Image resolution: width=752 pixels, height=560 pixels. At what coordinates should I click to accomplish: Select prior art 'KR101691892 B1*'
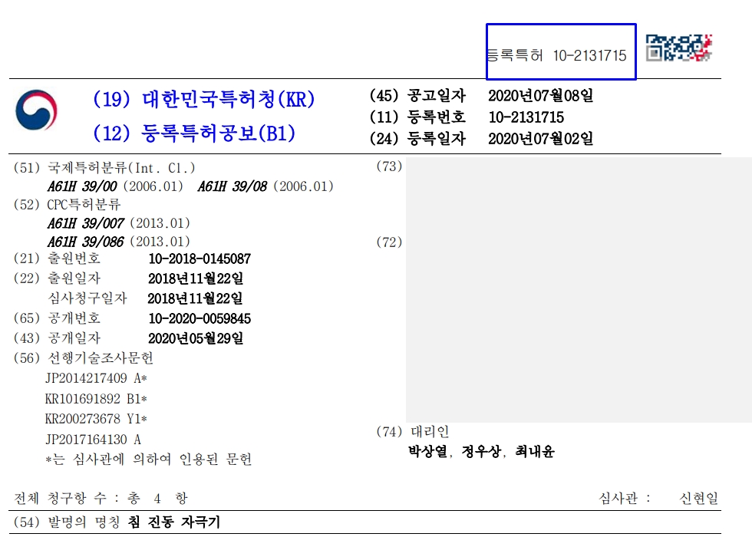tap(96, 399)
